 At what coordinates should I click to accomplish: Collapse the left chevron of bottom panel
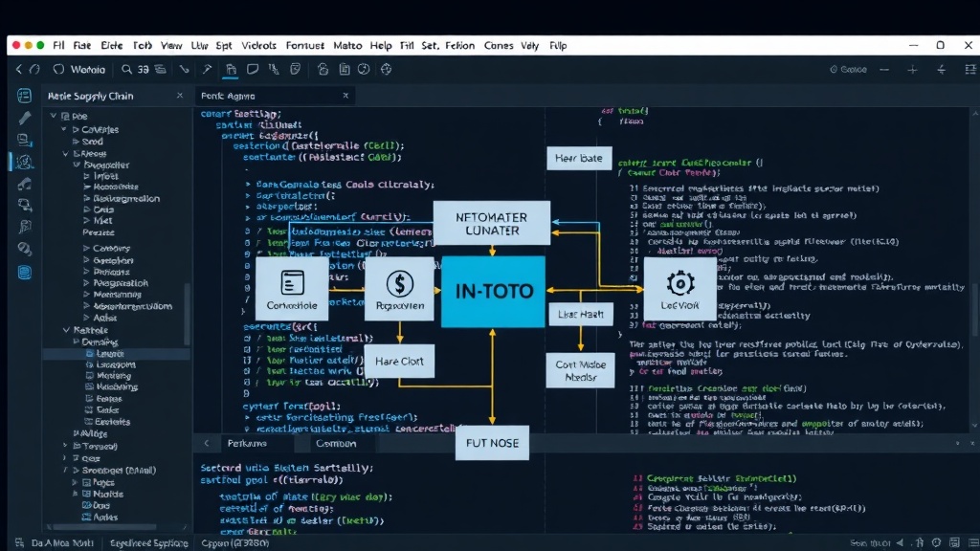click(x=207, y=444)
